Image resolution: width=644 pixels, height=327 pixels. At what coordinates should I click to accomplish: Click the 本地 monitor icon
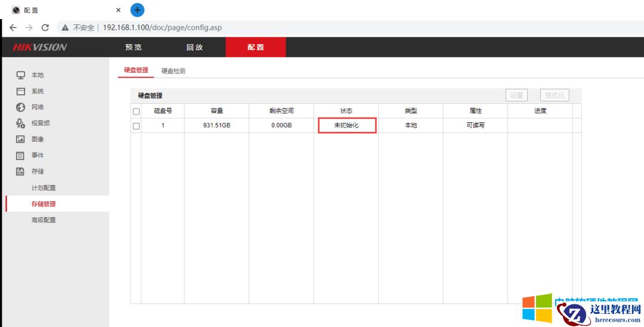tap(20, 75)
